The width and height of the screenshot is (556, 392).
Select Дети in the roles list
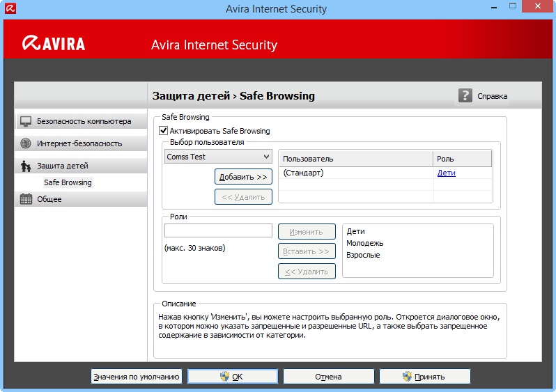pos(355,231)
